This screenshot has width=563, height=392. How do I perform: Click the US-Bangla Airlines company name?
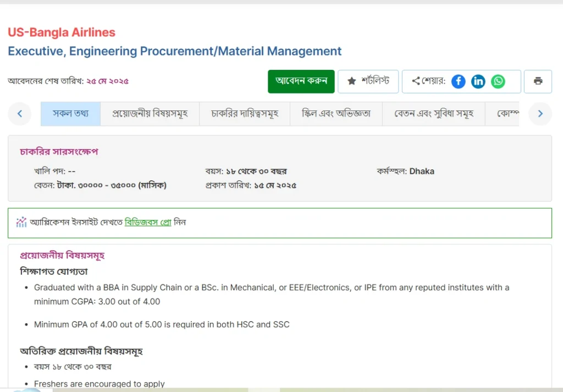point(62,32)
